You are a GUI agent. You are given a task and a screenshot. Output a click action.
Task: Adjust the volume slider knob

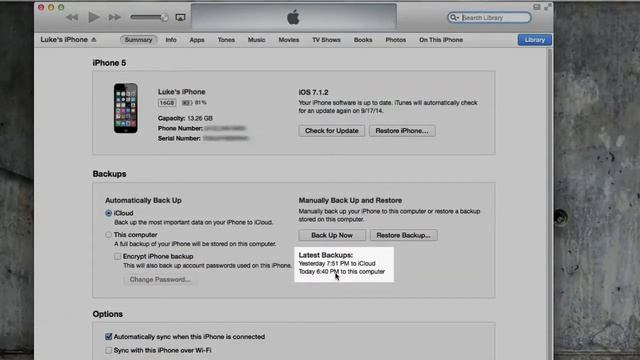click(164, 17)
